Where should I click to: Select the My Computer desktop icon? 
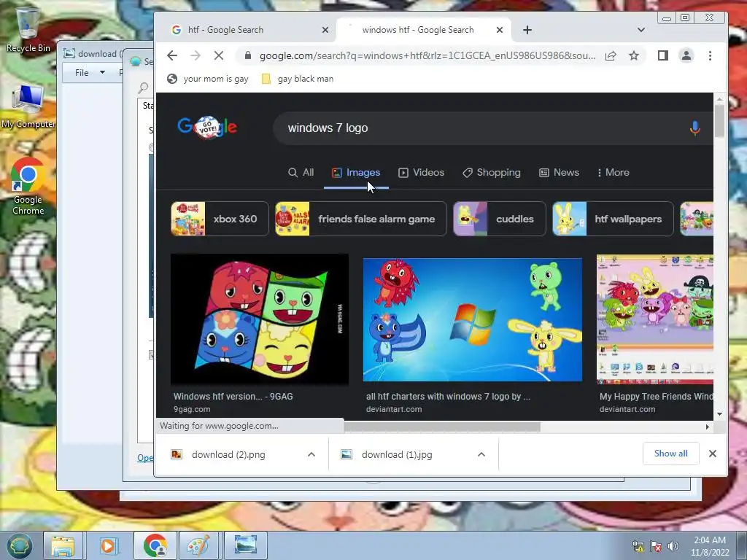pyautogui.click(x=28, y=106)
